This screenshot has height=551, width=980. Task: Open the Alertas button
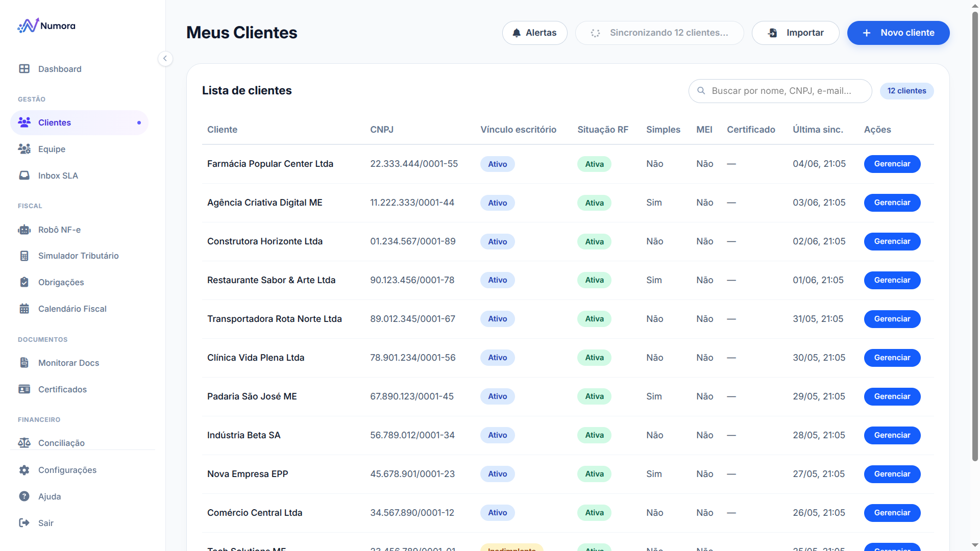click(x=534, y=33)
